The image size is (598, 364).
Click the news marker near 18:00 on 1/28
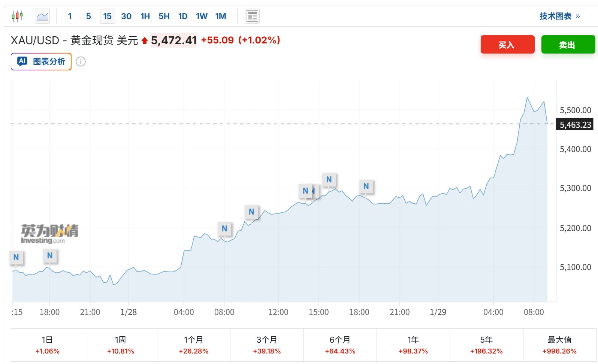366,186
